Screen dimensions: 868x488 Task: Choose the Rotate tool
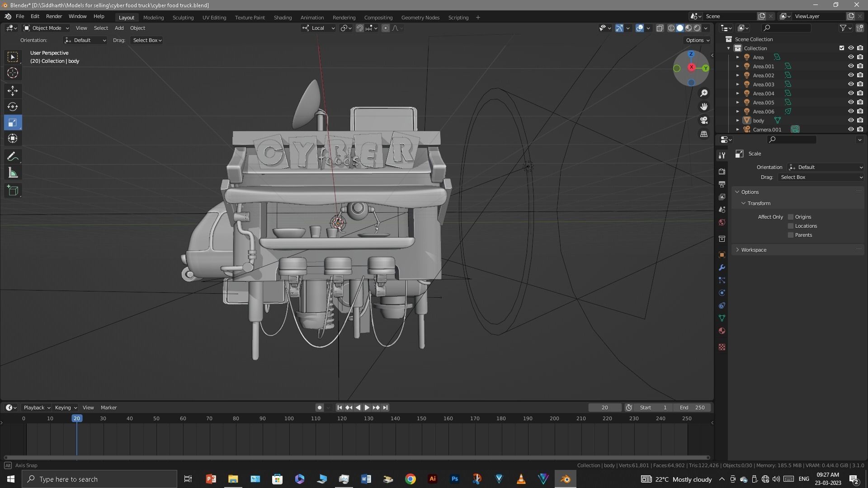(x=13, y=107)
